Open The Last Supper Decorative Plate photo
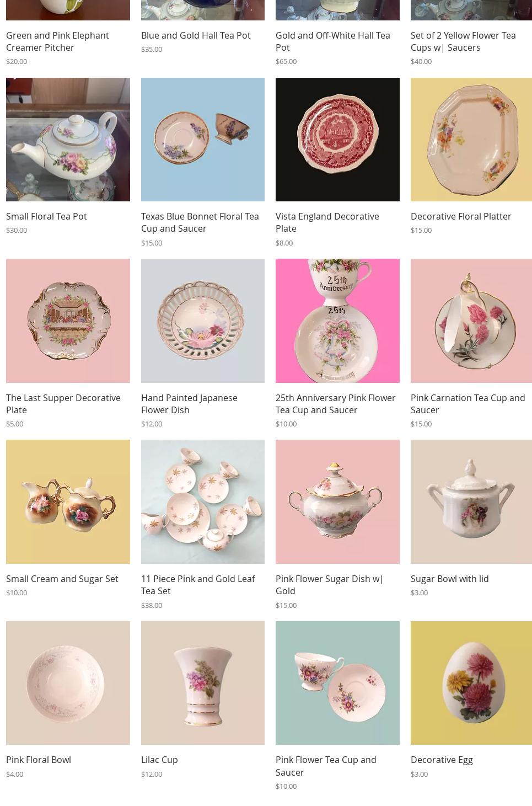The width and height of the screenshot is (532, 806). tap(68, 321)
